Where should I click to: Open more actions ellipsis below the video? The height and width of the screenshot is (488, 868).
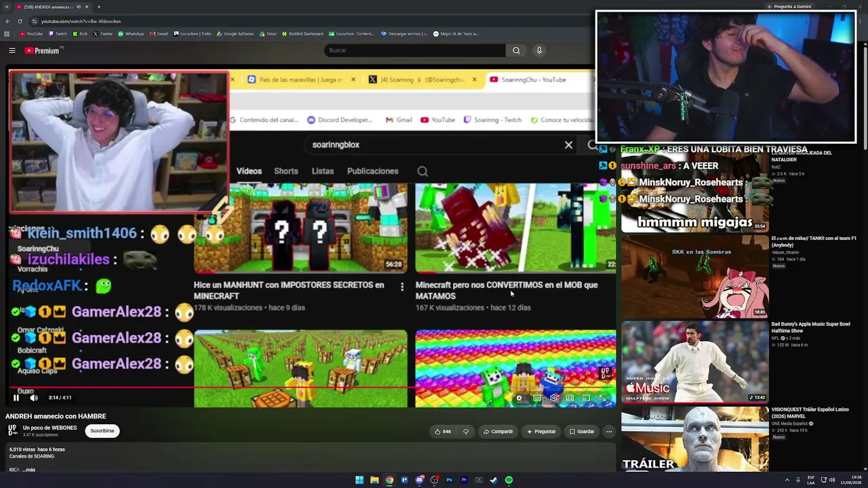pos(609,431)
